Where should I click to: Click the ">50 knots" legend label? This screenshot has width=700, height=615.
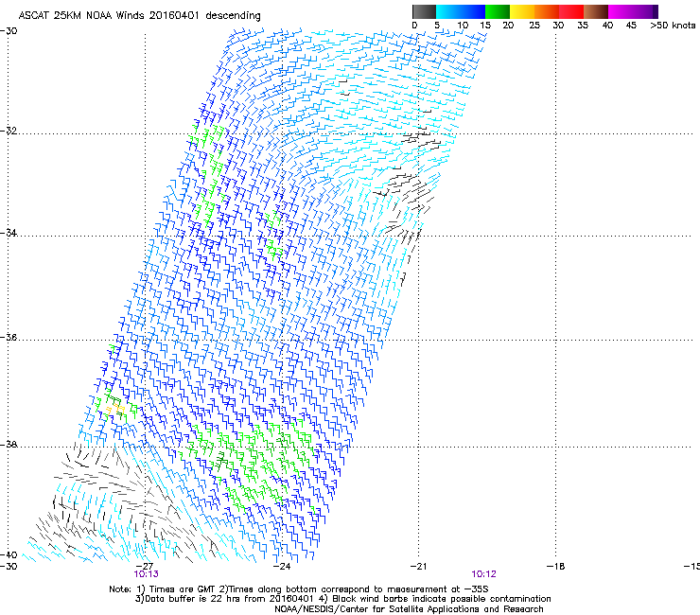tap(673, 26)
